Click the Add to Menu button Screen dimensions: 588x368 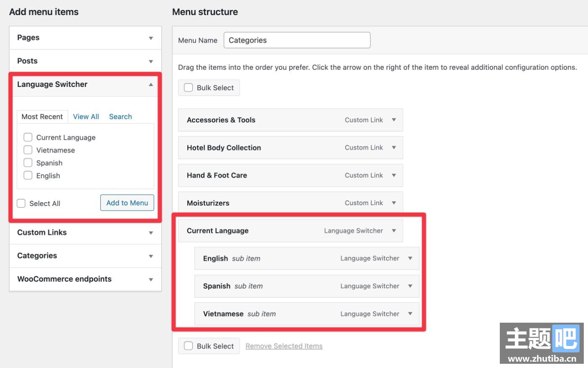click(127, 203)
